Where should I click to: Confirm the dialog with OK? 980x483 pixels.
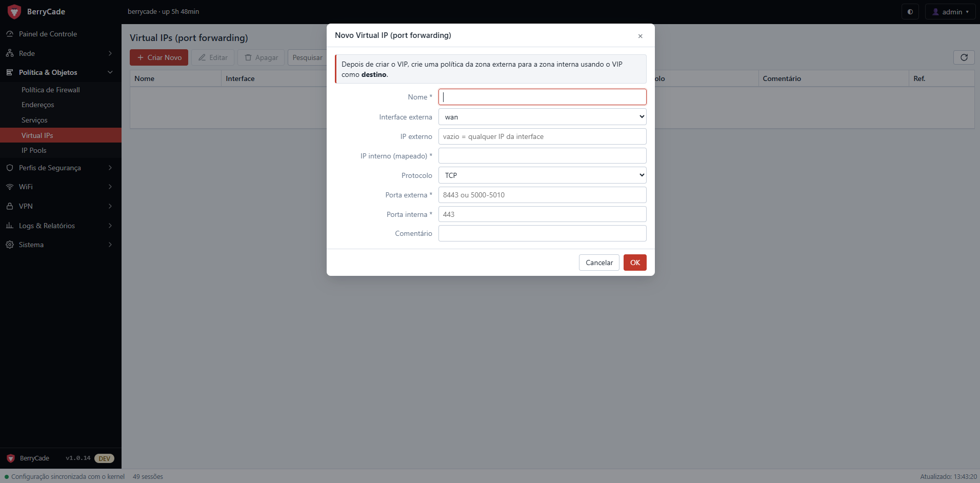click(x=635, y=263)
